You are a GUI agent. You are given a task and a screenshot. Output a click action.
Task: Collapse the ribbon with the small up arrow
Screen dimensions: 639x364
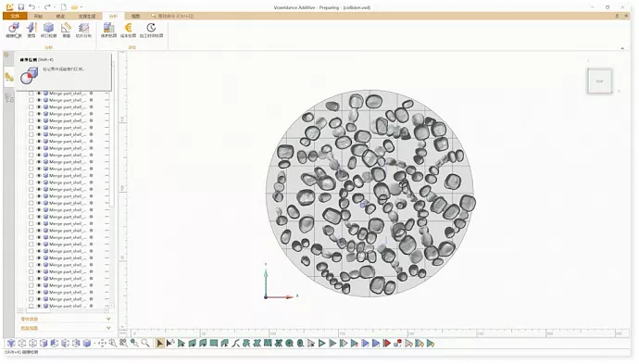click(x=622, y=48)
